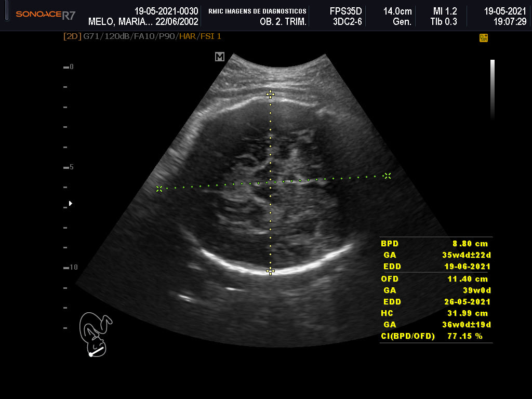Viewport: 532px width, 399px height.
Task: Click the patient name MELO, MARIA...
Action: coord(120,22)
